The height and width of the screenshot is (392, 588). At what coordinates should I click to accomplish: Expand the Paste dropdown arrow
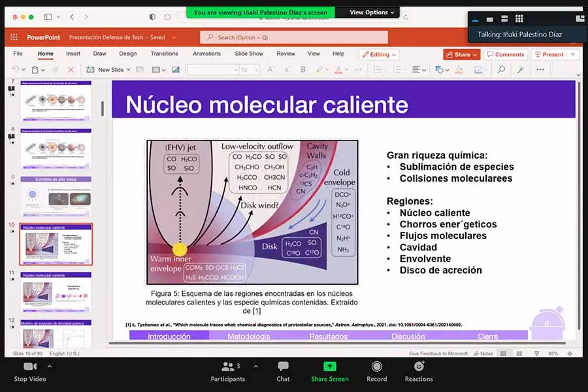point(43,70)
